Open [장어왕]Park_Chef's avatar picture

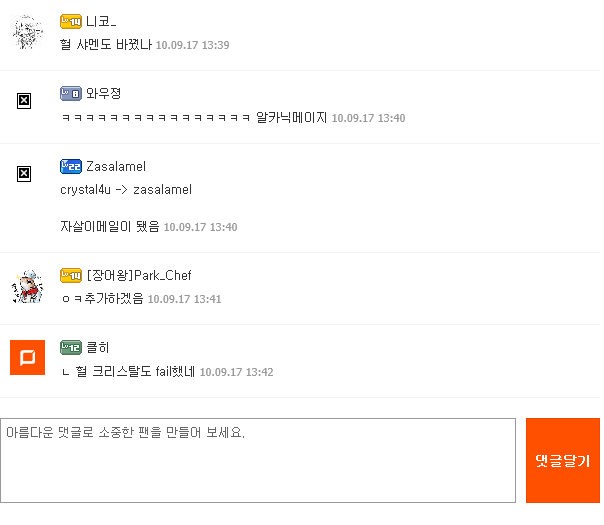point(28,288)
